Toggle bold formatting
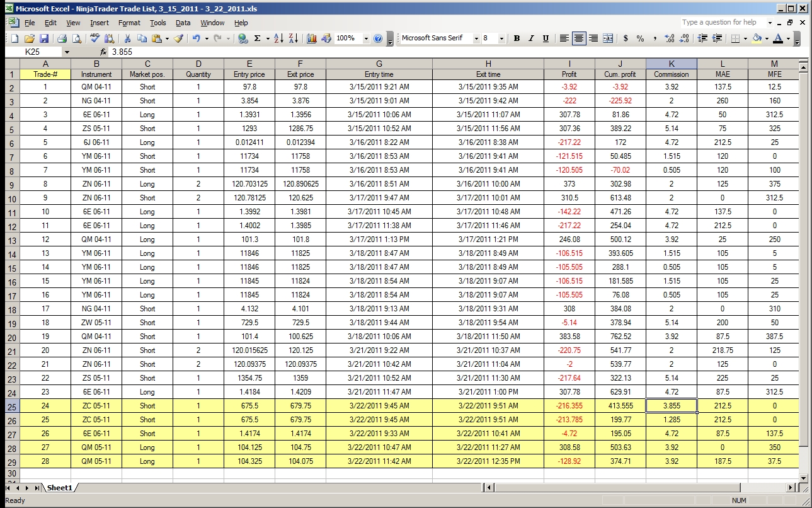 tap(517, 38)
